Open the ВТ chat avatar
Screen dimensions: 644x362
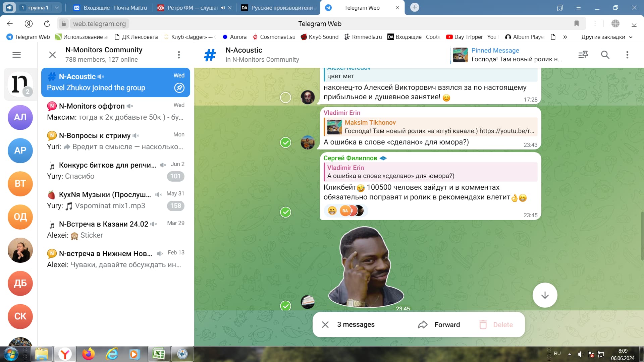tap(20, 184)
